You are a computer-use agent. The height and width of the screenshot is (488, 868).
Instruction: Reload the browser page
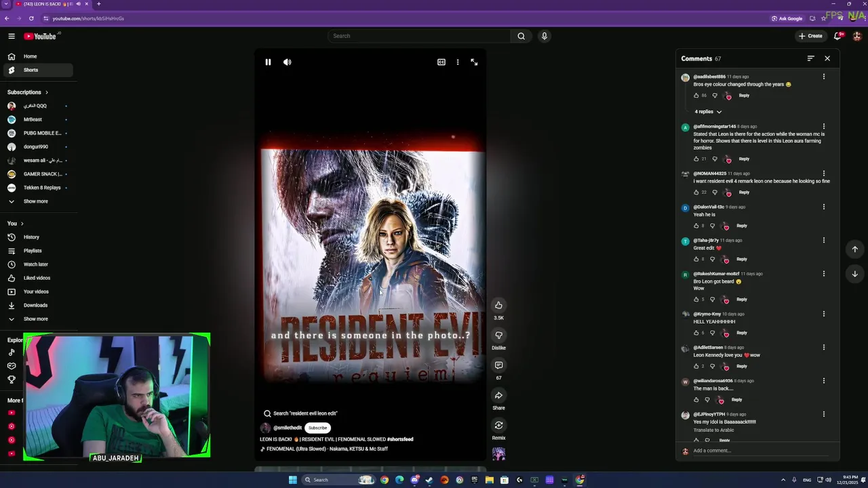[31, 18]
